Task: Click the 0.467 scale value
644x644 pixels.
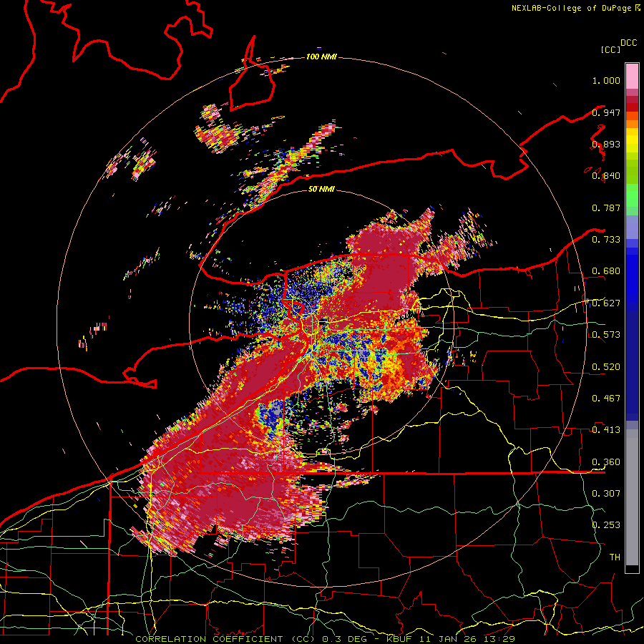Action: (606, 399)
